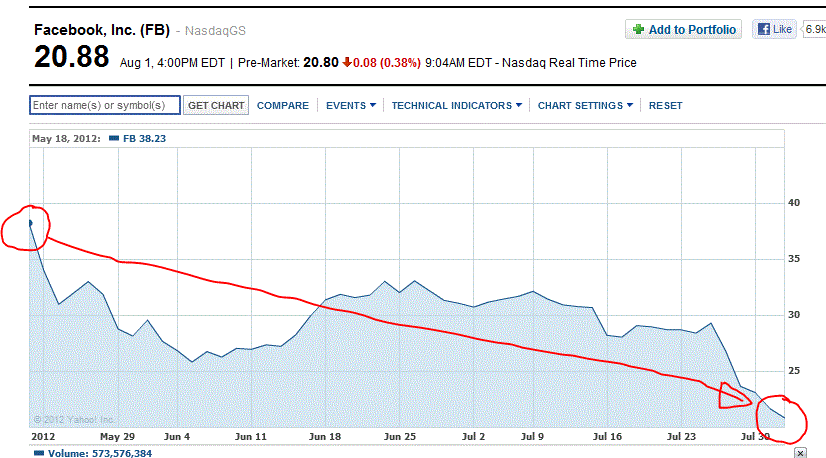Open the TECHNICAL INDICATORS dropdown
The image size is (826, 458).
coord(456,105)
